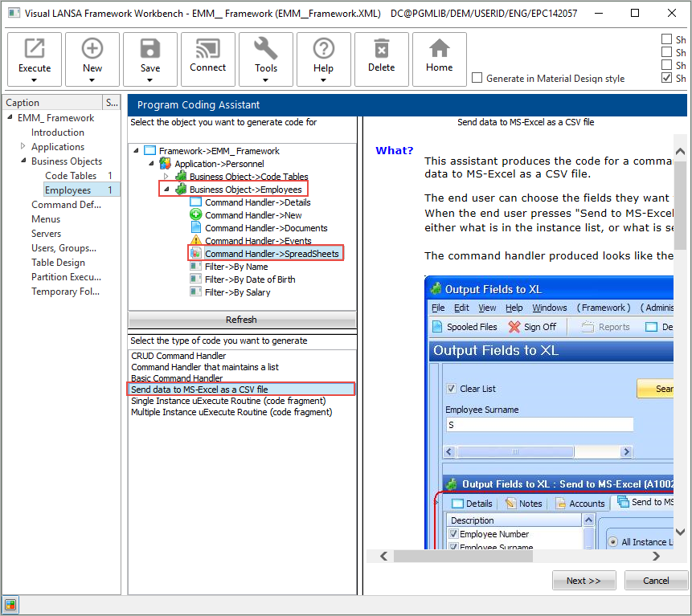Select Filter->By Salary tree item
Viewport: 692px width, 616px height.
(x=237, y=292)
